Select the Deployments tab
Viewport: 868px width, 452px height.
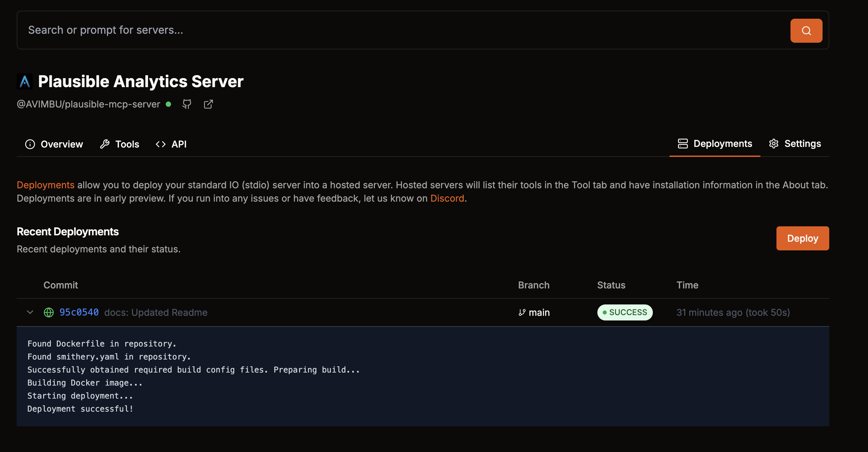coord(715,144)
